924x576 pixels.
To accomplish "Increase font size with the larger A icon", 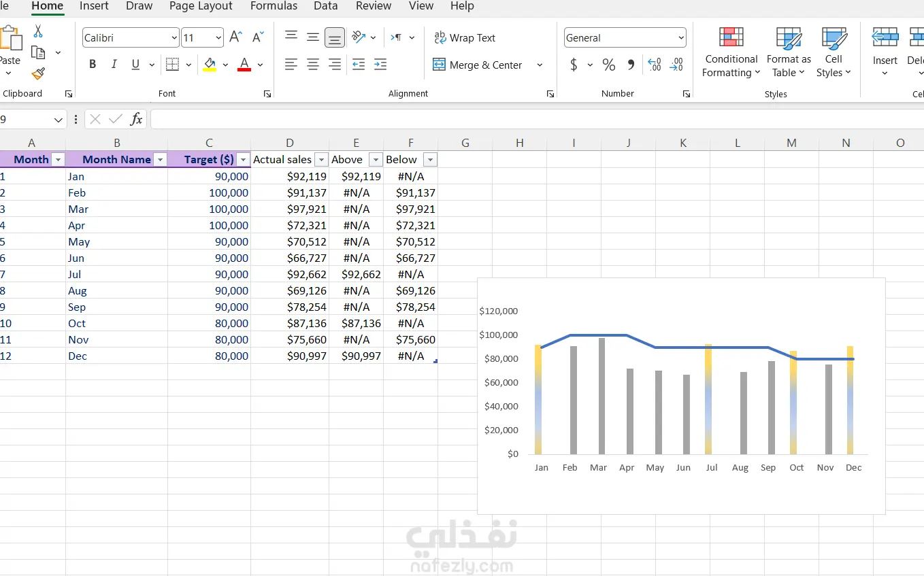I will (x=235, y=37).
